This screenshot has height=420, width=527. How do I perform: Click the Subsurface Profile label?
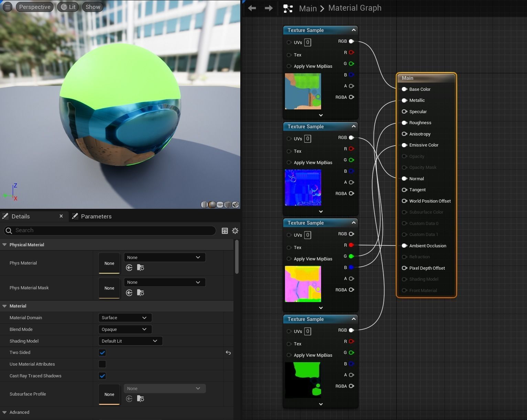click(28, 394)
